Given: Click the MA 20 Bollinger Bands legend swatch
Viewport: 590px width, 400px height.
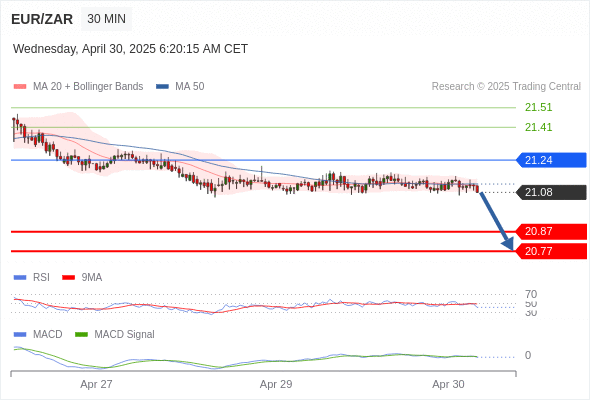Looking at the screenshot, I should click(x=20, y=87).
